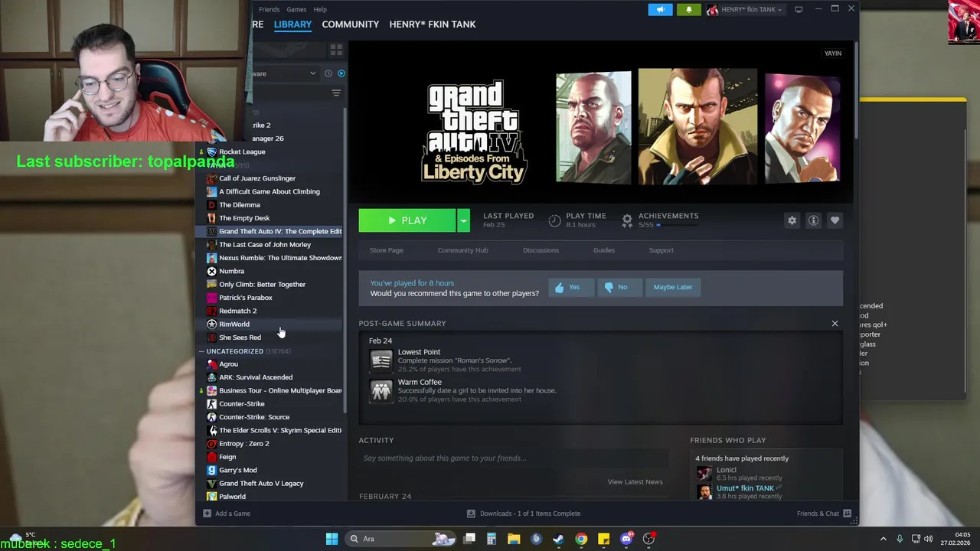980x551 pixels.
Task: Open the advanced filters icon in sidebar
Action: coord(336,93)
